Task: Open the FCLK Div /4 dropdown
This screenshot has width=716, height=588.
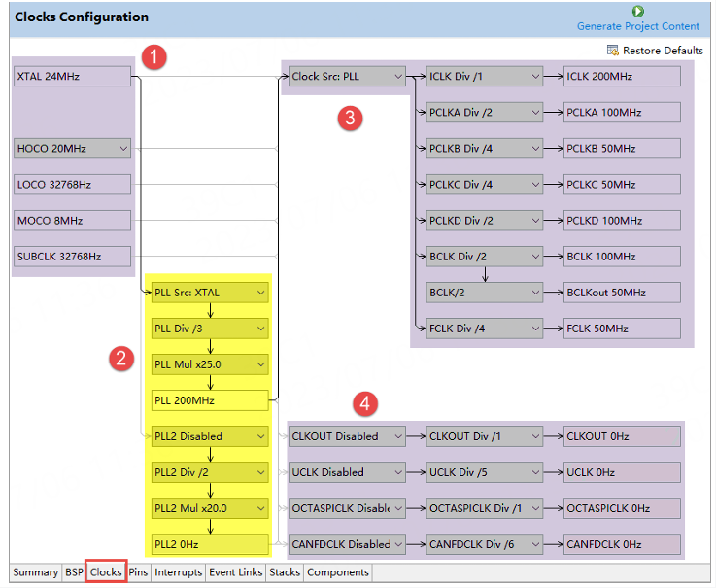Action: (x=484, y=329)
